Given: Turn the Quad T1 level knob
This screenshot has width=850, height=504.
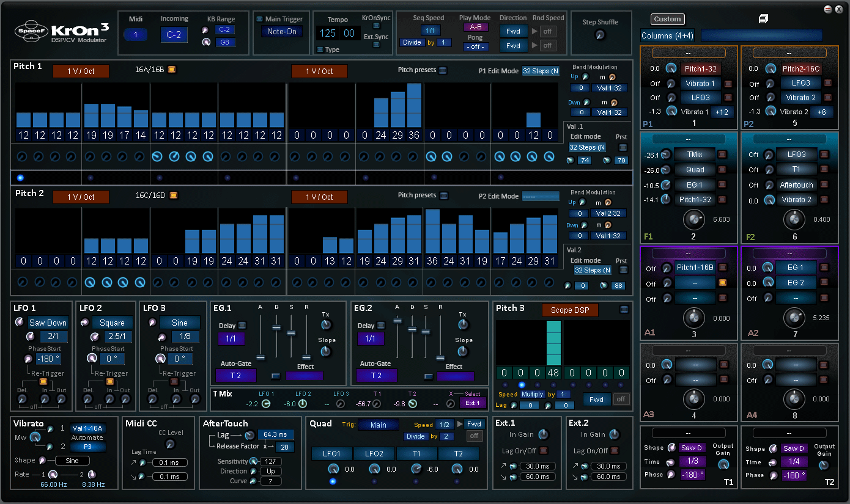Looking at the screenshot, I should coord(416,469).
